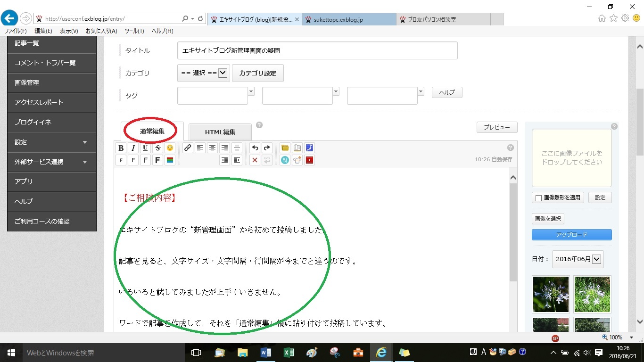The height and width of the screenshot is (362, 644).
Task: Align text left in the editor
Action: click(x=200, y=148)
